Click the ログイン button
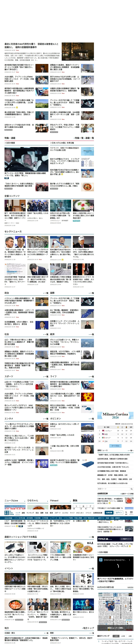Image resolution: width=138 pixels, height=644 pixels. [x=119, y=513]
